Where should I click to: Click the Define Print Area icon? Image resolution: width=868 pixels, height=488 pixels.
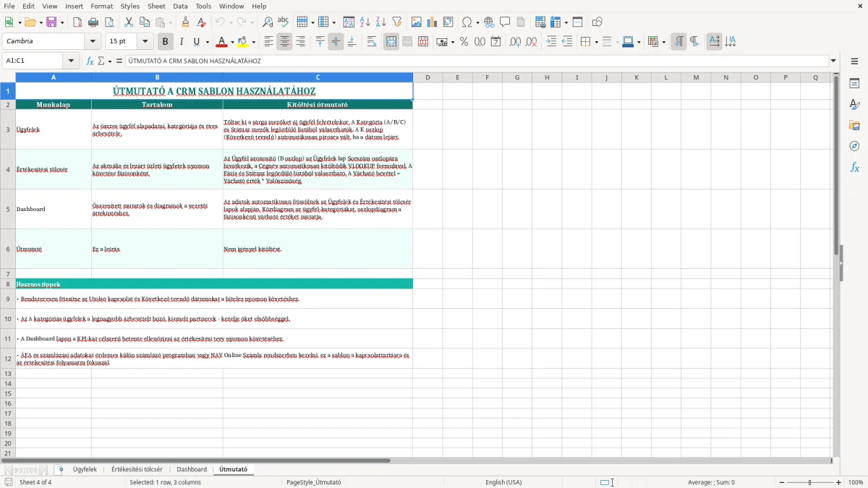coord(540,22)
